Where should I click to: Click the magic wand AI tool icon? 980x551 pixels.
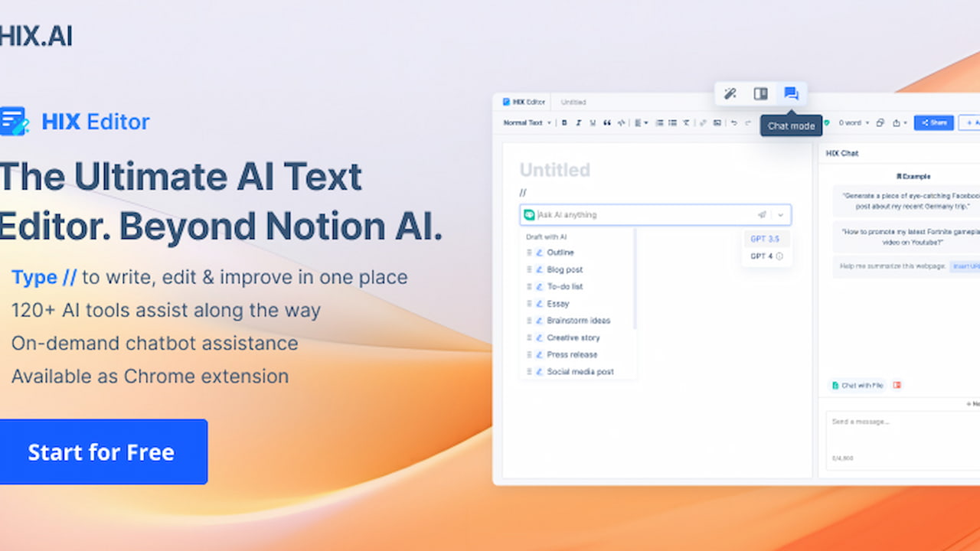point(730,93)
